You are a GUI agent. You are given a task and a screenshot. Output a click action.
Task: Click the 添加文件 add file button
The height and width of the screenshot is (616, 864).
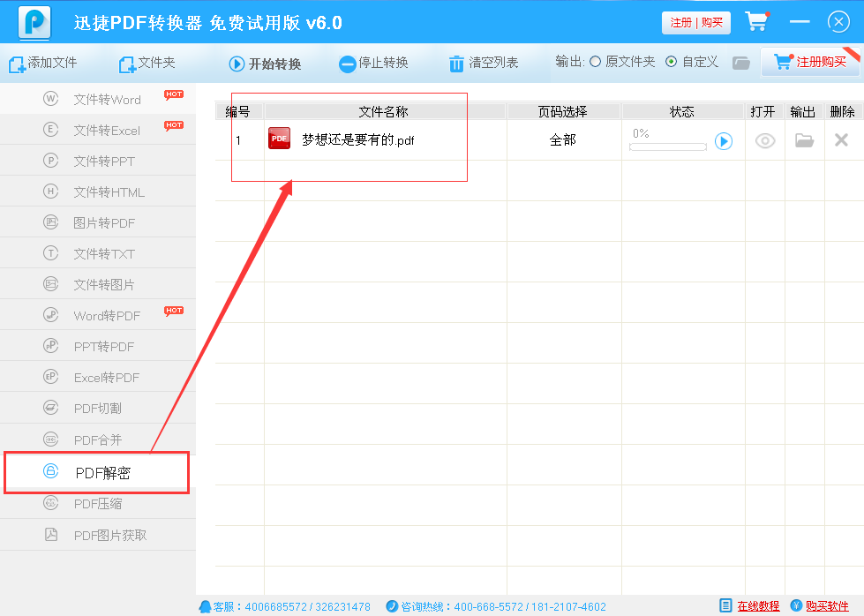point(42,64)
